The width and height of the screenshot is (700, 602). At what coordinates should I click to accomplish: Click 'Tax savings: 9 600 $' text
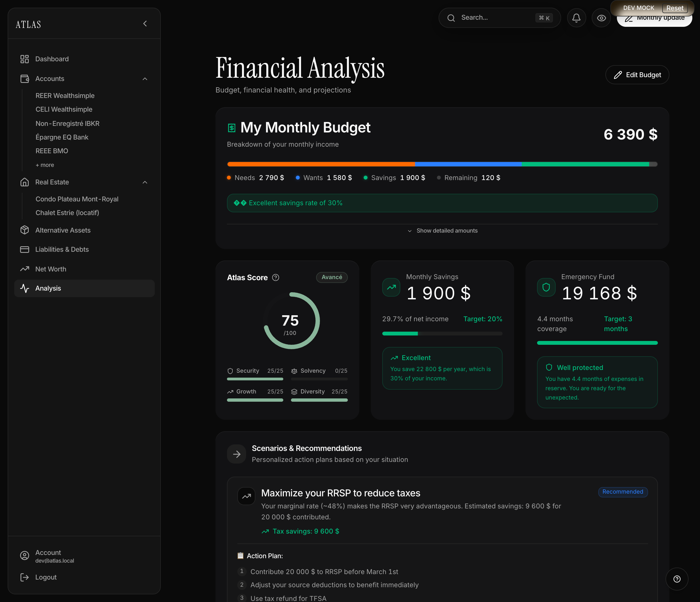306,531
